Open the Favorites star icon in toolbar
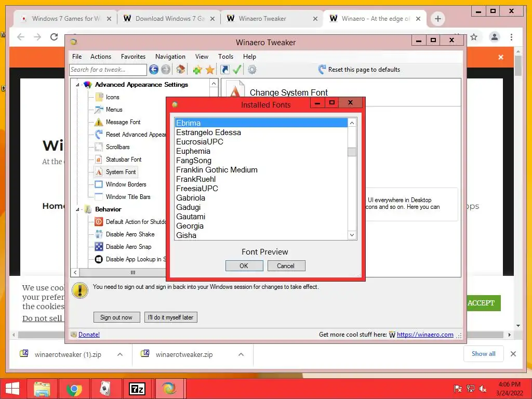This screenshot has width=532, height=399. coord(210,70)
